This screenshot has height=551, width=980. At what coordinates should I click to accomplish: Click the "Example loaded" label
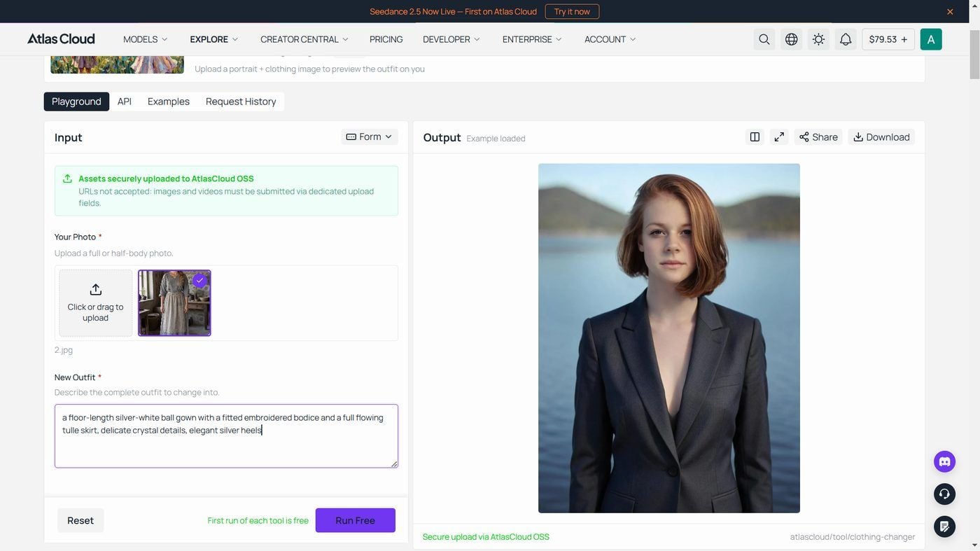(496, 139)
